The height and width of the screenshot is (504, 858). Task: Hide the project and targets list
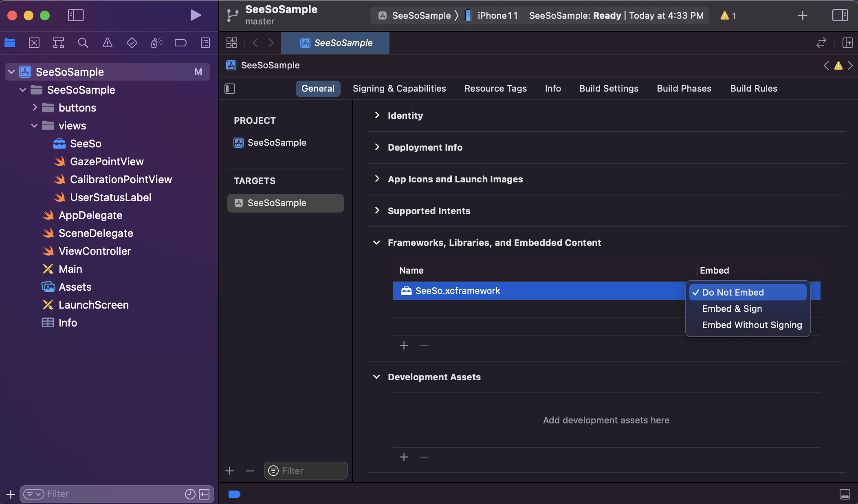tap(230, 89)
